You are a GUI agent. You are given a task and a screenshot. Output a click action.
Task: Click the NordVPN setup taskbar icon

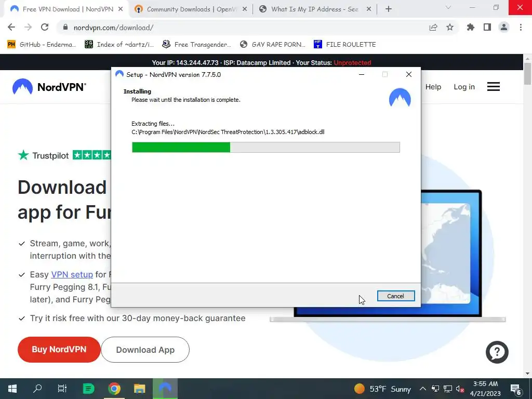pos(165,389)
